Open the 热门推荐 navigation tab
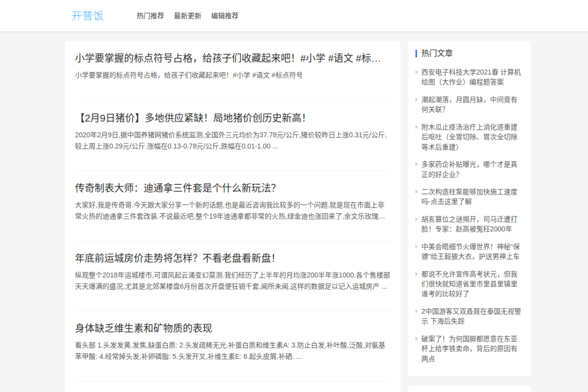Viewport: 588px width, 392px height. pyautogui.click(x=150, y=16)
